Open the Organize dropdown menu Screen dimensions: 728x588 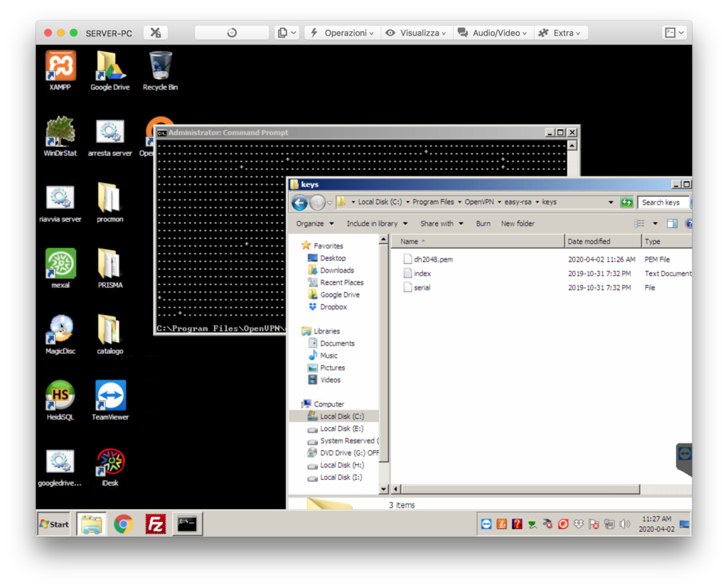(x=315, y=224)
